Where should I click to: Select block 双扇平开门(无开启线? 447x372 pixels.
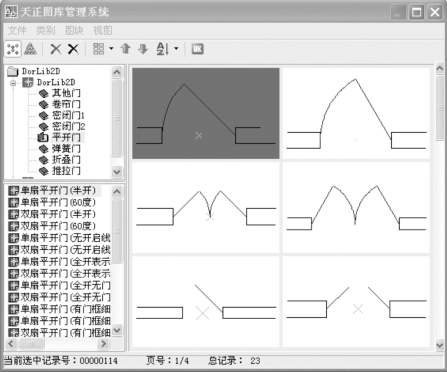coord(59,250)
